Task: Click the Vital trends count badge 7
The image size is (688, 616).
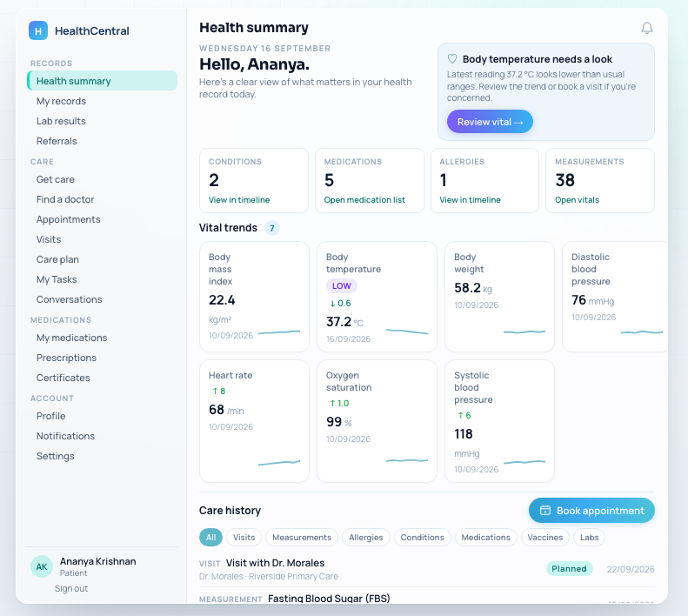Action: click(272, 228)
